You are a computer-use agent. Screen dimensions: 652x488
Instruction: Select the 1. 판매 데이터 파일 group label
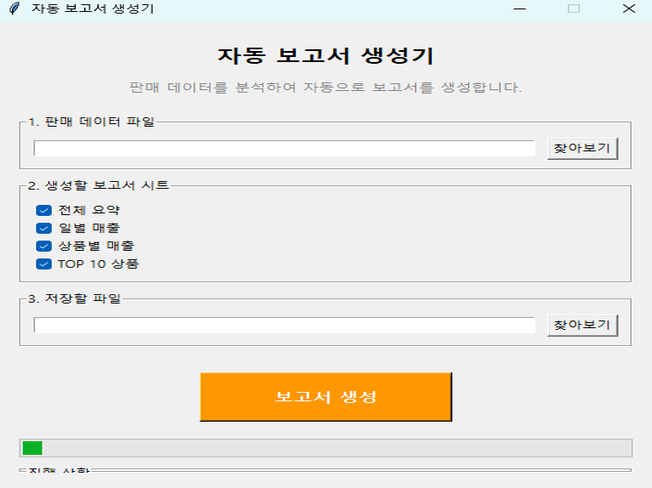(x=92, y=122)
